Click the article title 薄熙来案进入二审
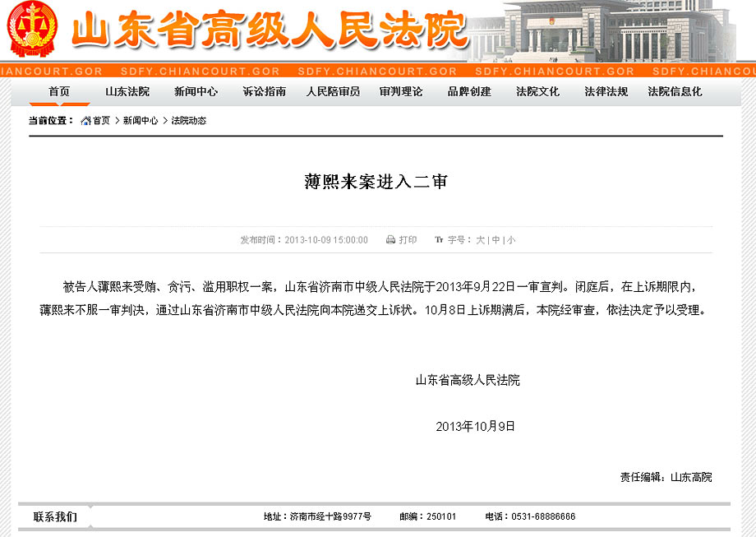 tap(376, 182)
